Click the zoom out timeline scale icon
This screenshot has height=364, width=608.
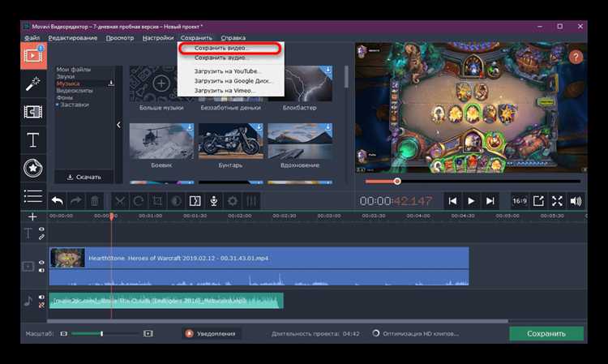click(x=63, y=334)
